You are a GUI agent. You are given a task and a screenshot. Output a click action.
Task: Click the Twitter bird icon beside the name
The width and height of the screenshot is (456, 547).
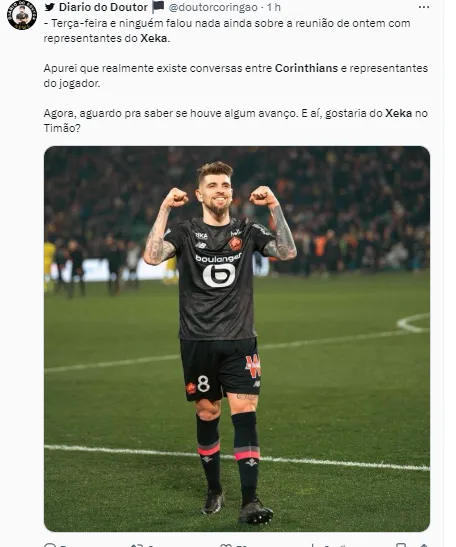click(x=50, y=7)
